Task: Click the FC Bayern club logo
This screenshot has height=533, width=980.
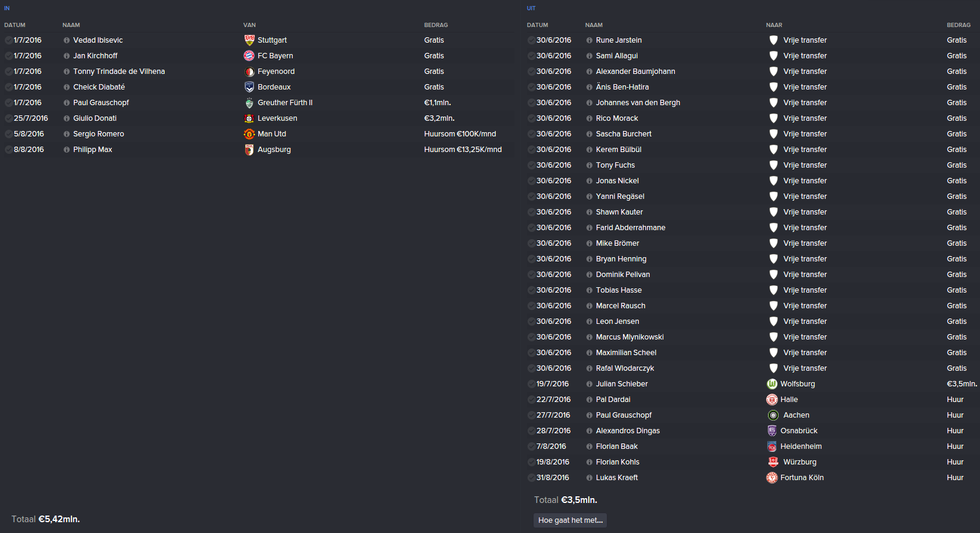Action: [x=249, y=56]
